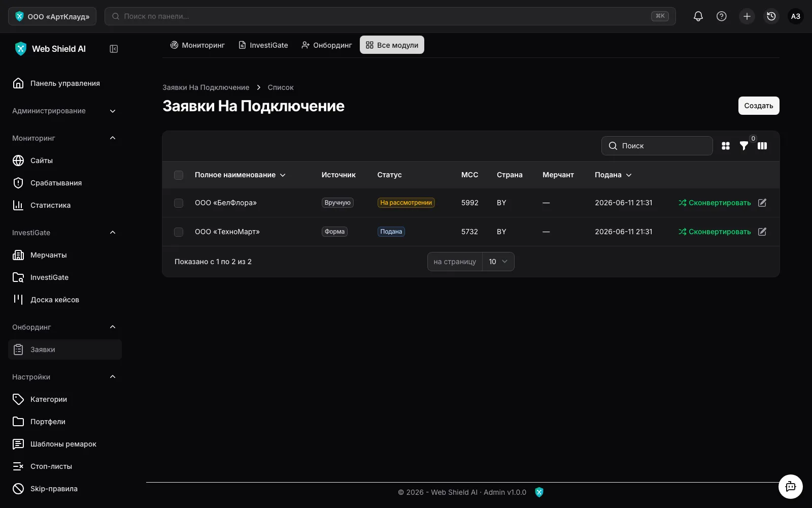Sort by Подана column

(x=613, y=175)
